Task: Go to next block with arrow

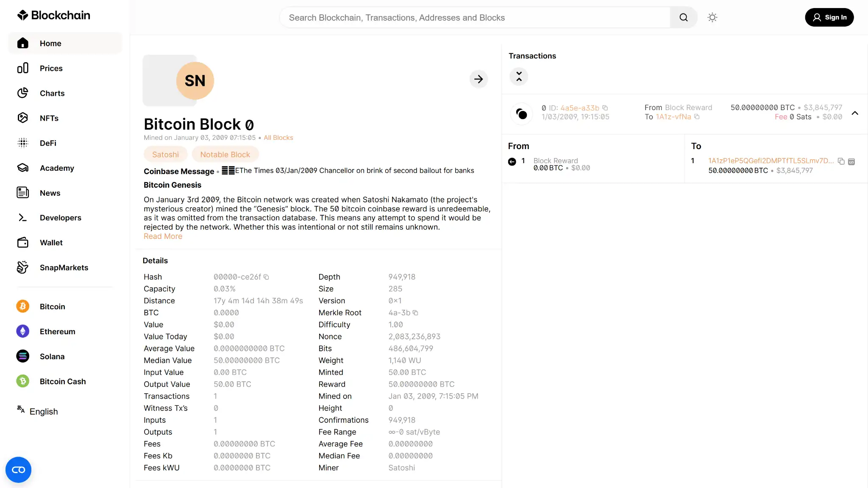Action: click(479, 79)
